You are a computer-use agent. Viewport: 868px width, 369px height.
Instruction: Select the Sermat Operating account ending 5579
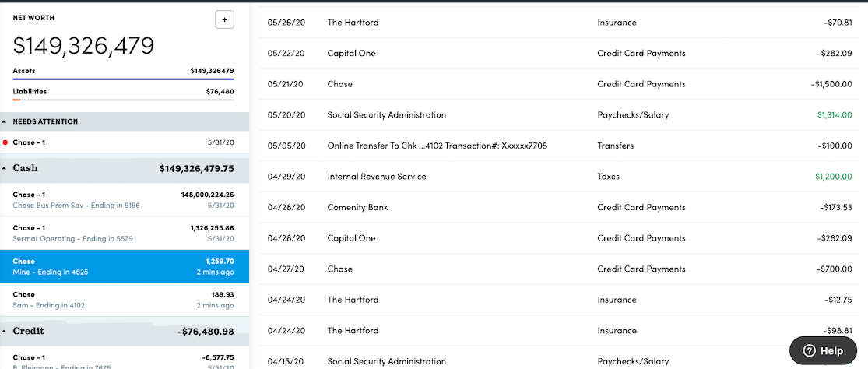124,233
